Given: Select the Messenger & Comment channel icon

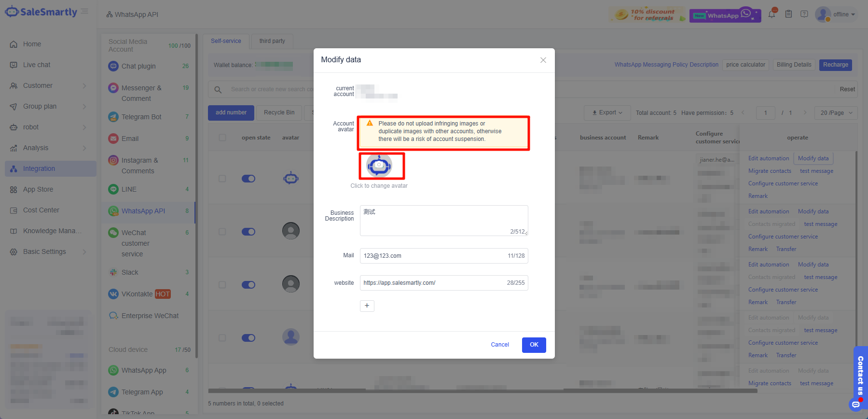Looking at the screenshot, I should pos(113,88).
